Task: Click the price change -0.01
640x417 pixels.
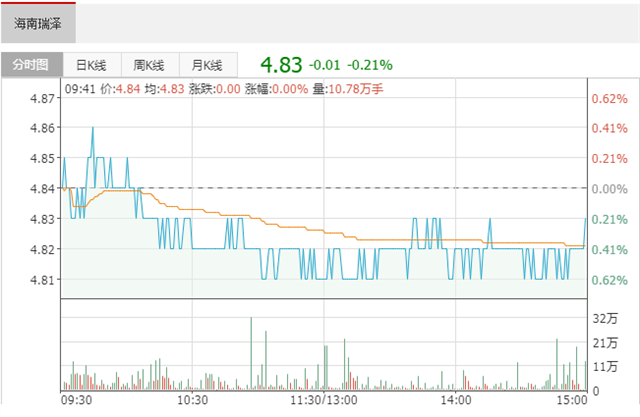Action: click(324, 65)
